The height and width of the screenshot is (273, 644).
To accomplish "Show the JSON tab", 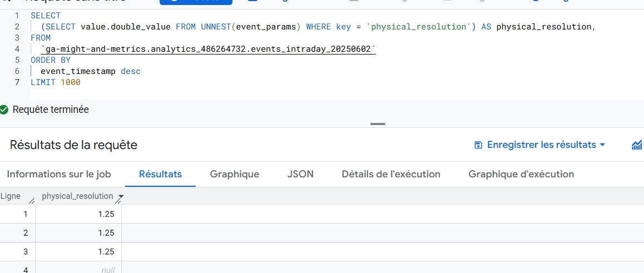I will 300,174.
